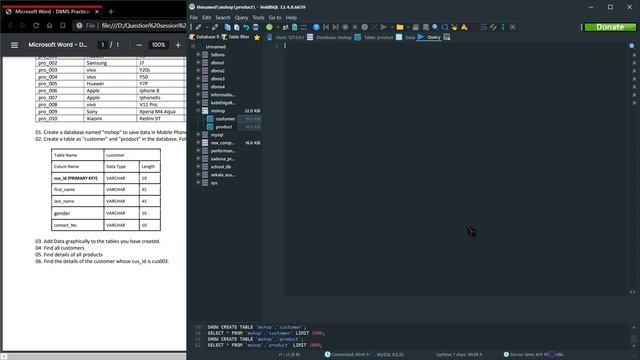This screenshot has height=360, width=640.
Task: Expand the school_db database node
Action: (x=198, y=167)
